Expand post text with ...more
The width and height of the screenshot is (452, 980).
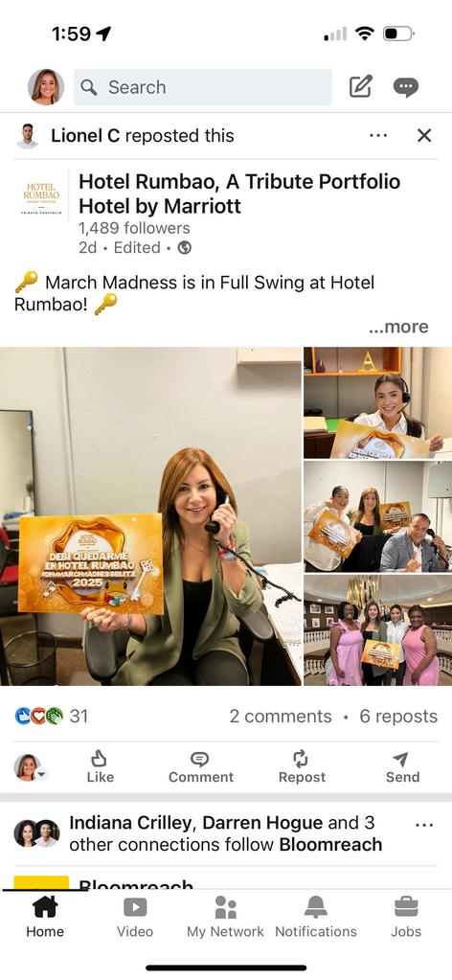click(398, 327)
